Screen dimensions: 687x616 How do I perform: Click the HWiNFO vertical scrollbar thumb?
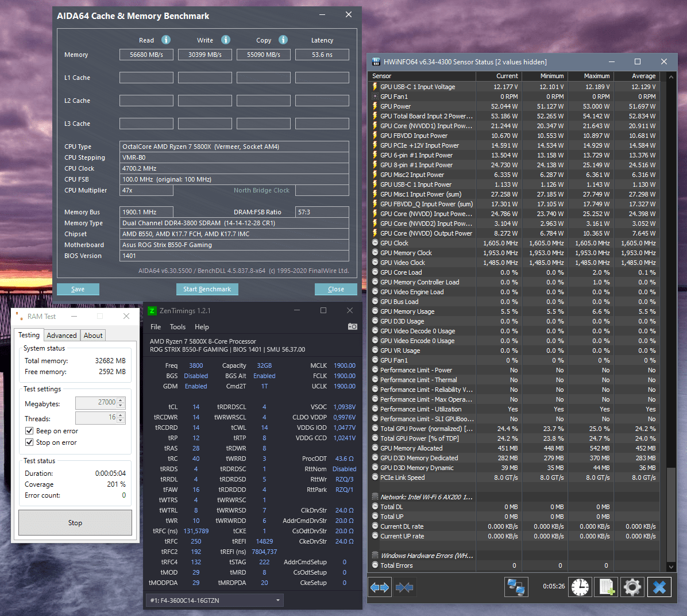[671, 515]
